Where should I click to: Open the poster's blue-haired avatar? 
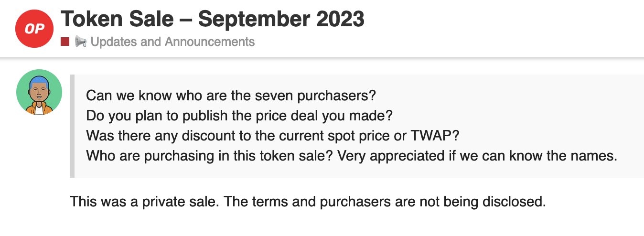[39, 93]
